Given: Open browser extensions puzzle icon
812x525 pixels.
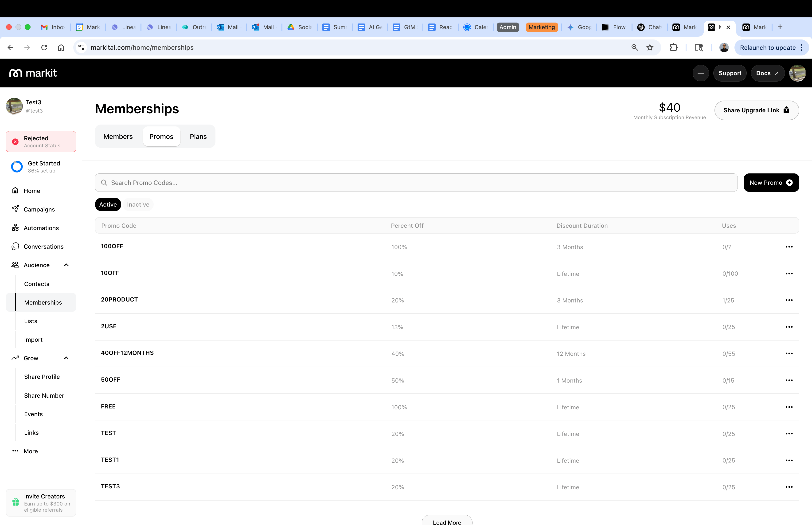Looking at the screenshot, I should tap(673, 47).
